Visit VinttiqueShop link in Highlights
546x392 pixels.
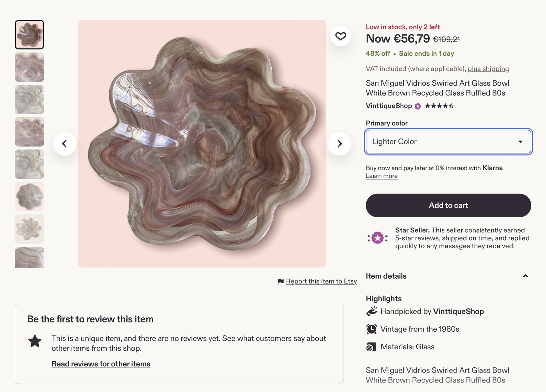click(x=458, y=311)
